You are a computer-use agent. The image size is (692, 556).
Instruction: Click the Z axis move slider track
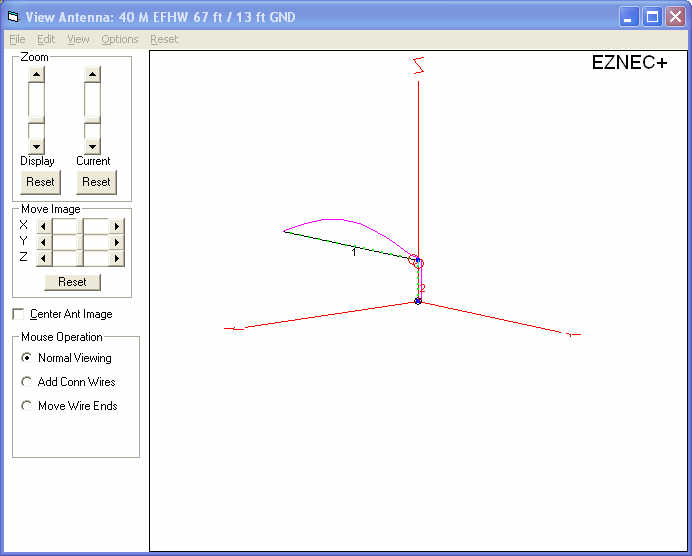(80, 259)
